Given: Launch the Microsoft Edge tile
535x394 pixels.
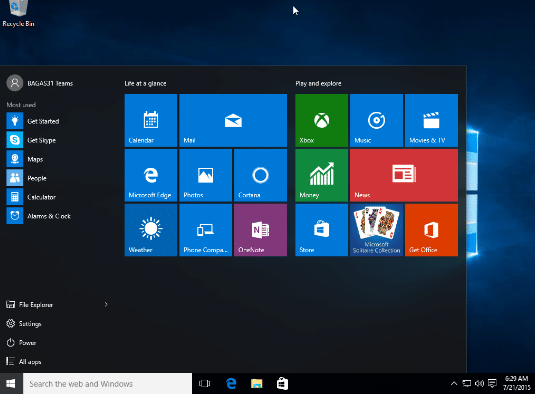Looking at the screenshot, I should point(151,175).
